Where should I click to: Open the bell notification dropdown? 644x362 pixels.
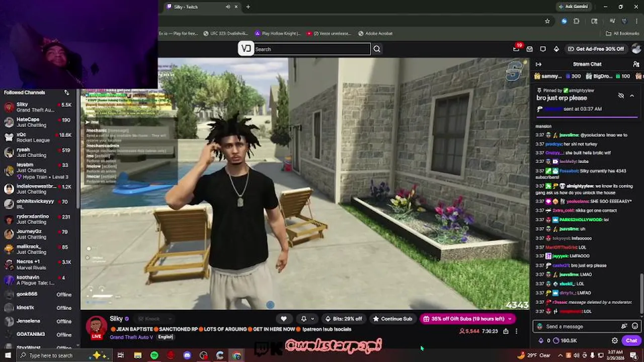(x=307, y=319)
